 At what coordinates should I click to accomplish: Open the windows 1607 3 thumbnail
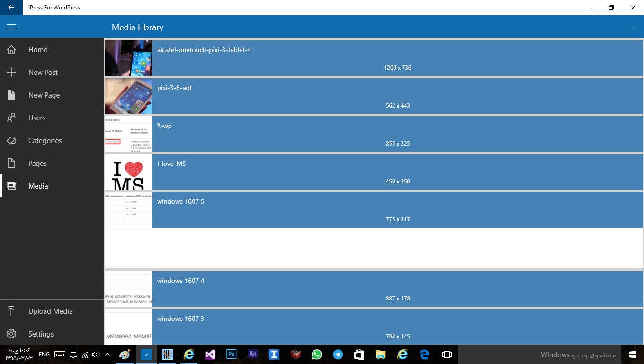[129, 327]
